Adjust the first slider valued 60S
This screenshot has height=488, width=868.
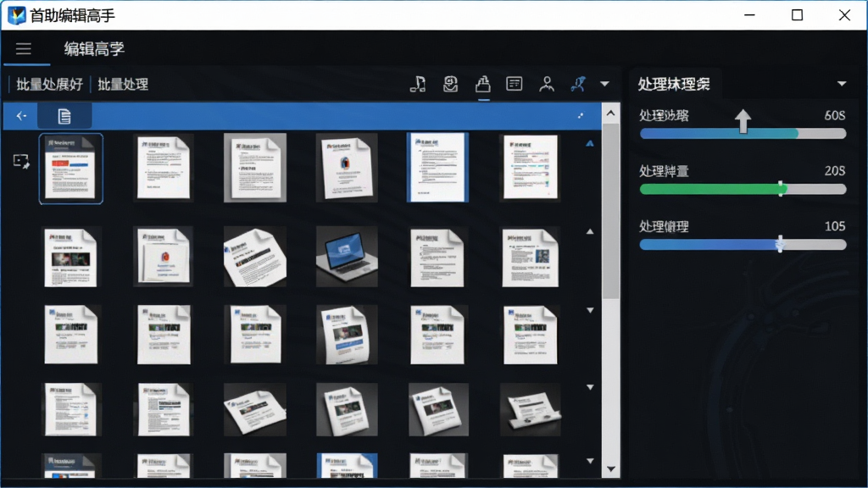tap(743, 133)
